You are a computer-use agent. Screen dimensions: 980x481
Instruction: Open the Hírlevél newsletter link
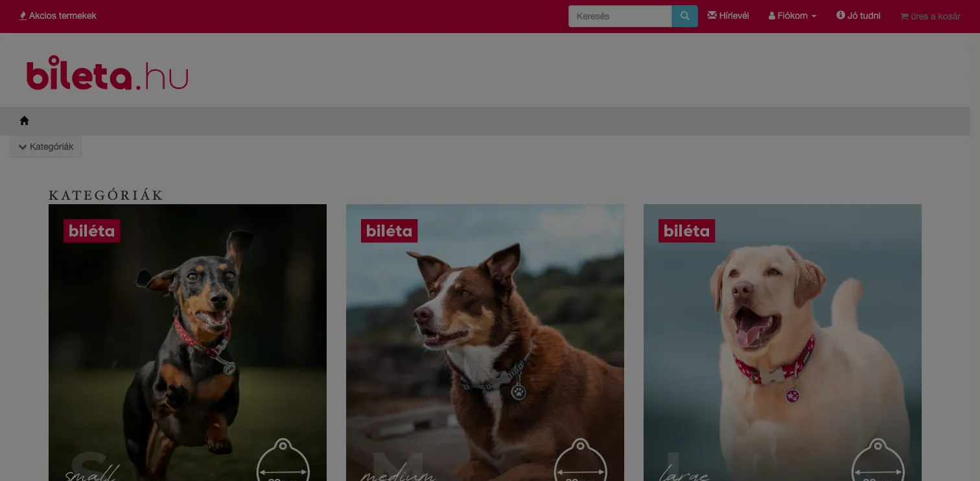[x=734, y=16]
